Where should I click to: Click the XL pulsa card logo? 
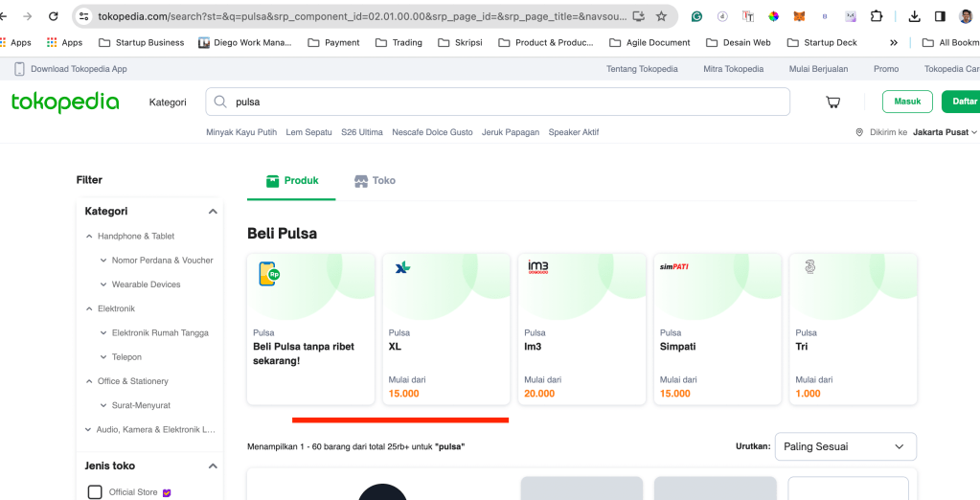click(402, 267)
